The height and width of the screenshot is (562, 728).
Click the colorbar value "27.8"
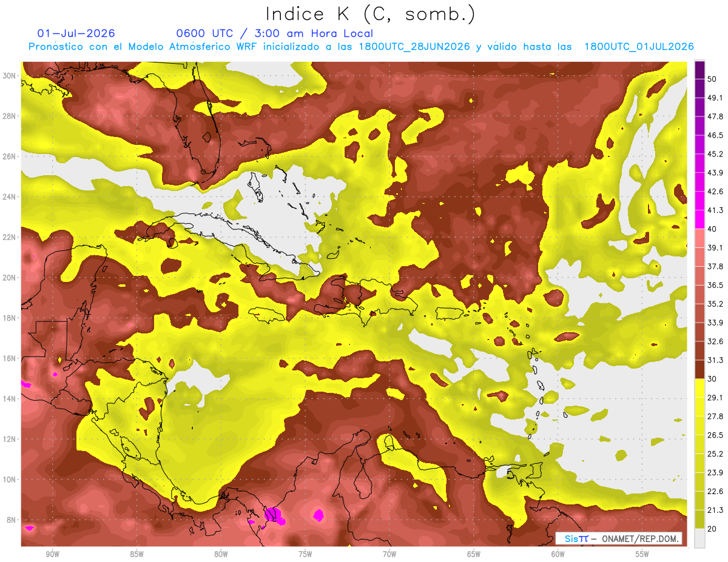coord(715,416)
